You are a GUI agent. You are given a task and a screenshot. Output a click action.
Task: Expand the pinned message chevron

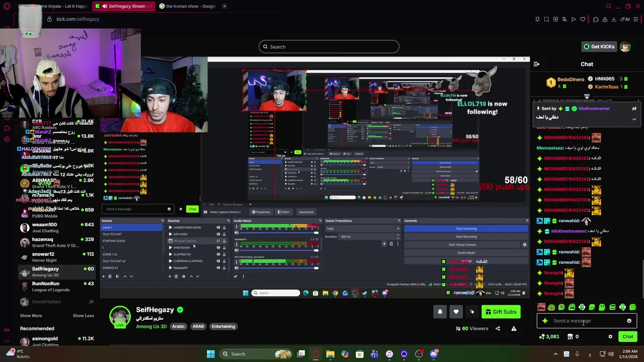click(x=634, y=119)
